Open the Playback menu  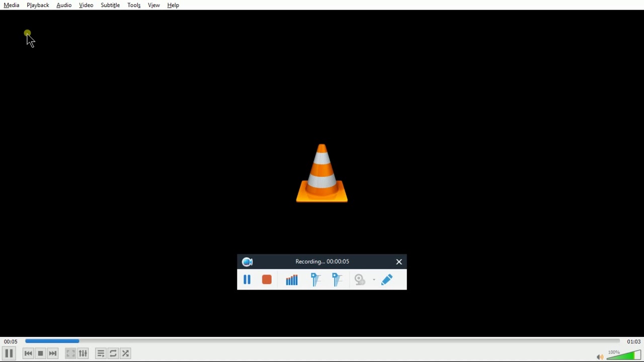(38, 5)
